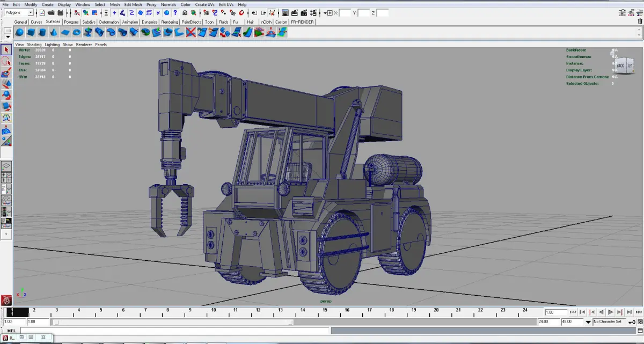Click the Render current frame clapperboard icon

click(x=295, y=12)
